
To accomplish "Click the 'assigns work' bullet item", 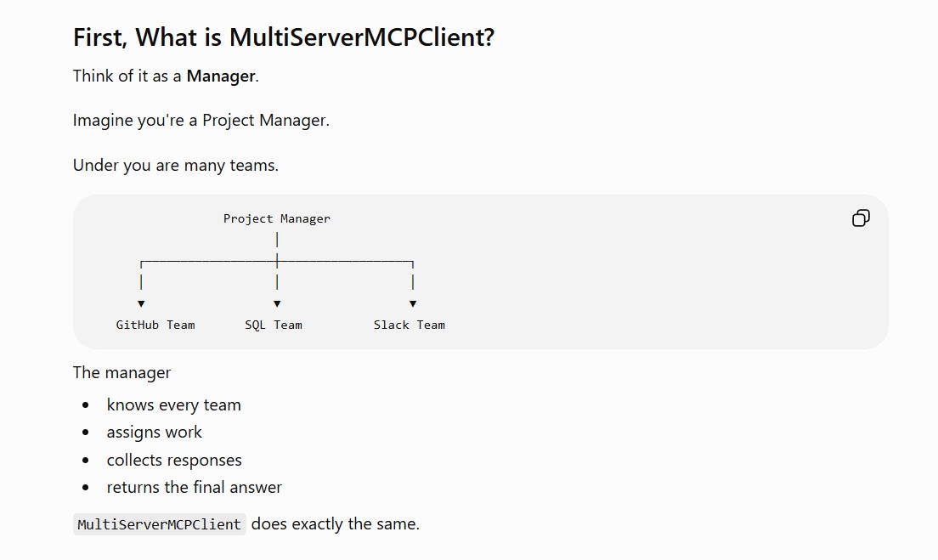I will (155, 432).
